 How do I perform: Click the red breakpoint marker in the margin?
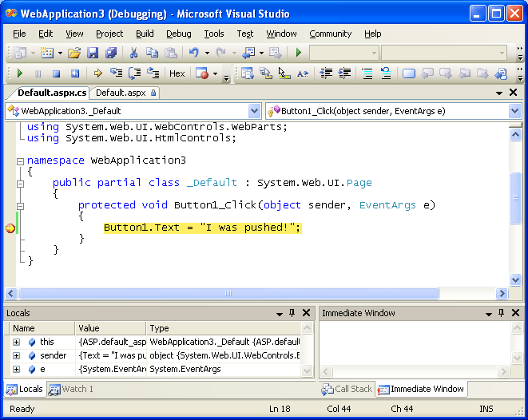coord(10,228)
